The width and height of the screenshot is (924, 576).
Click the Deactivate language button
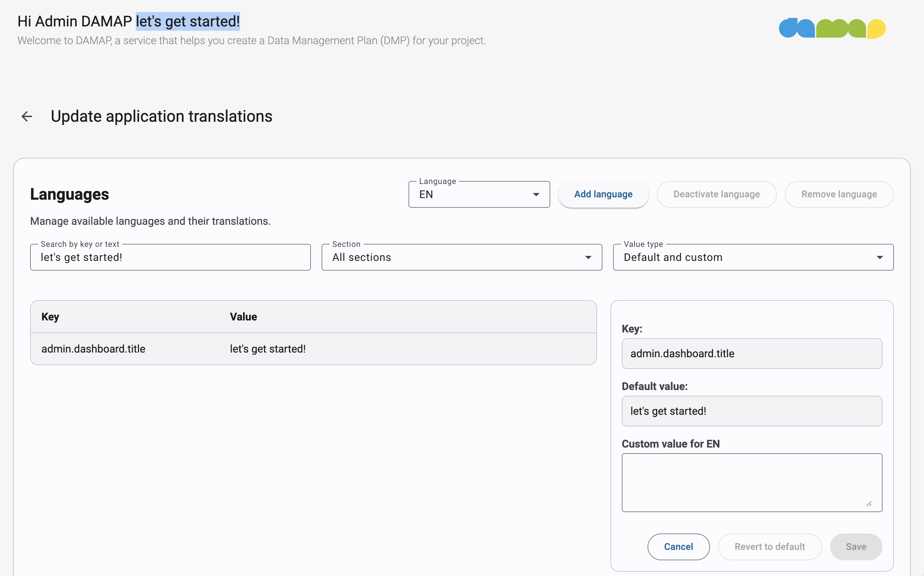[x=716, y=194]
